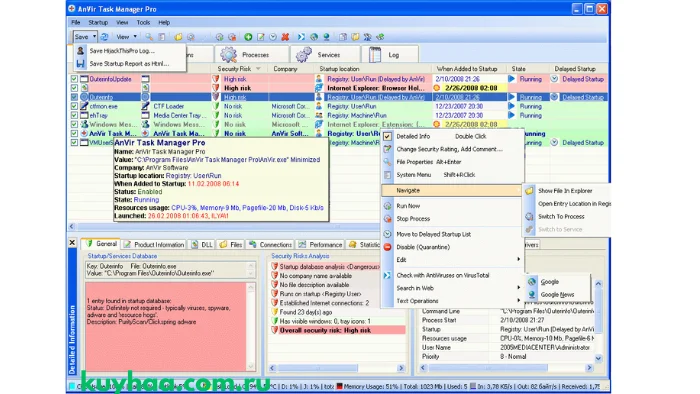Viewport: 700px width, 394px height.
Task: Close the Detailed Information panel with its X
Action: click(72, 243)
